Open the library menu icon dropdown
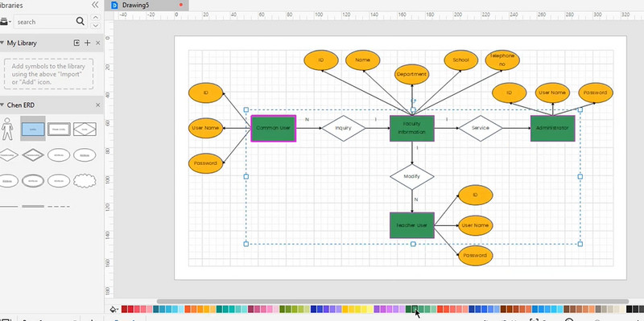Viewport: 644px width, 321px height. (6, 22)
